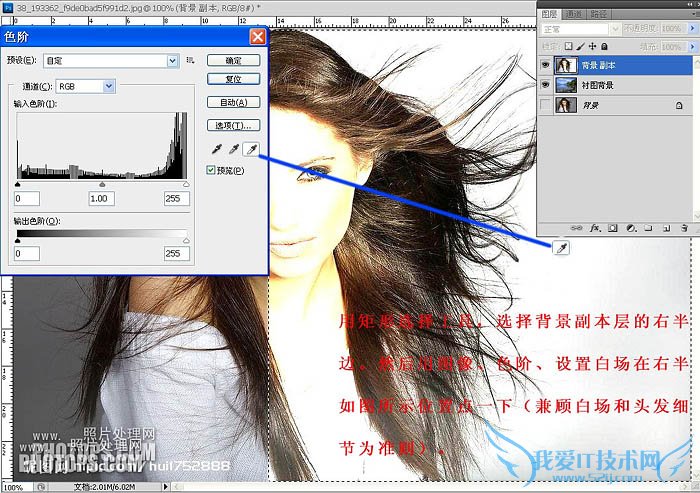700x493 pixels.
Task: Switch to the 路径 paths tab
Action: click(x=599, y=14)
